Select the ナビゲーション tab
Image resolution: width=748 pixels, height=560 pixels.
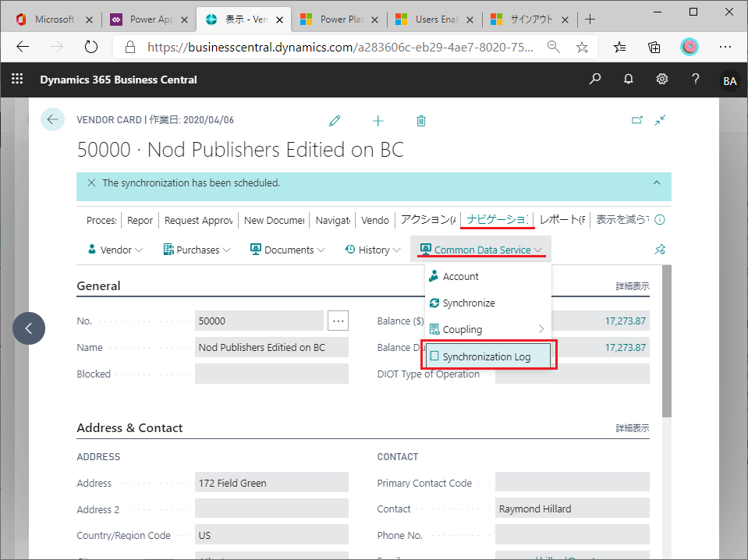pos(497,219)
